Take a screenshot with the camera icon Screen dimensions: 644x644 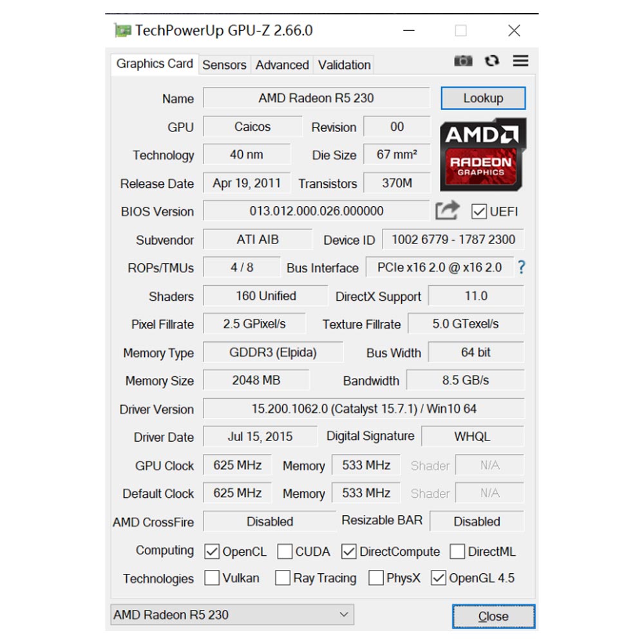pos(463,61)
